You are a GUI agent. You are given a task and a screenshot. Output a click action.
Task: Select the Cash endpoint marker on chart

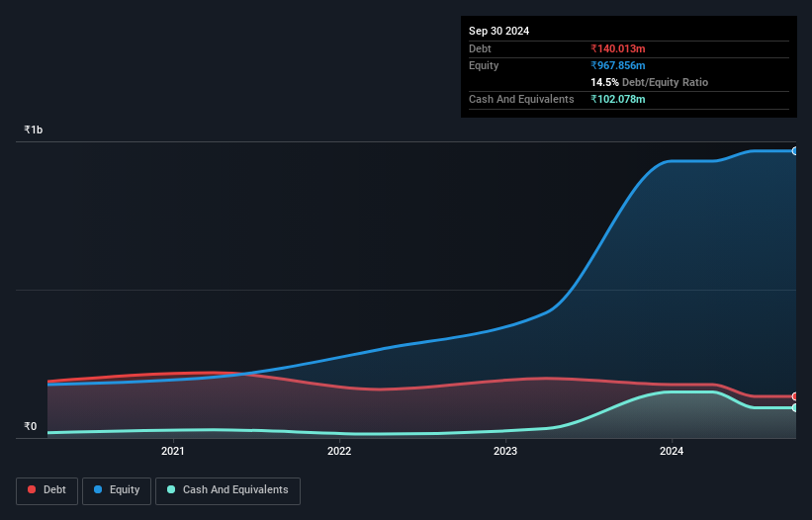tap(794, 407)
